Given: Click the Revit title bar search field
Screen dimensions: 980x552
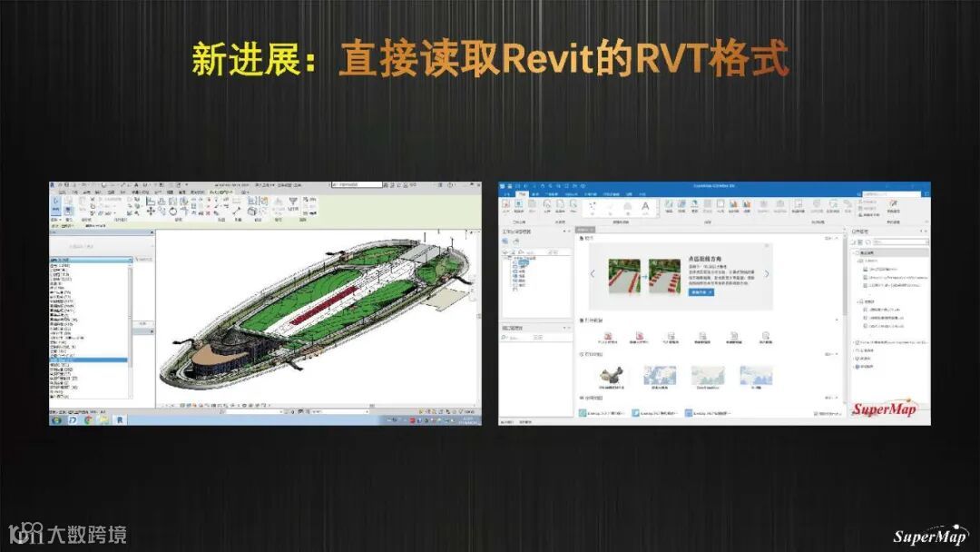Looking at the screenshot, I should point(357,185).
